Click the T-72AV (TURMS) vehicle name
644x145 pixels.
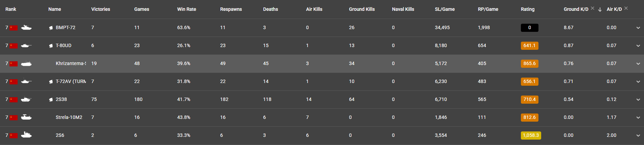[71, 81]
